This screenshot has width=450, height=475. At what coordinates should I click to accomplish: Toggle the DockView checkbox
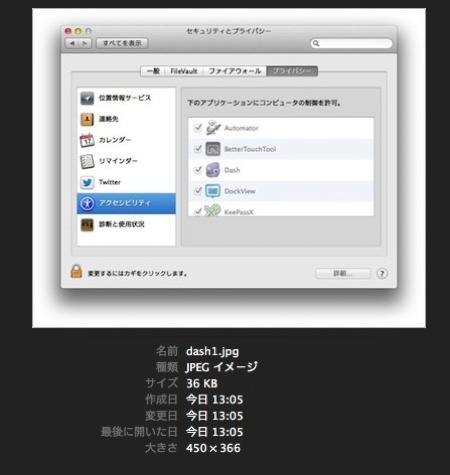(x=198, y=191)
